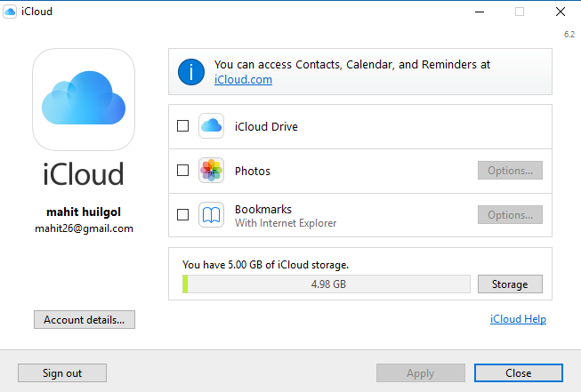Click the blue information icon

[191, 72]
